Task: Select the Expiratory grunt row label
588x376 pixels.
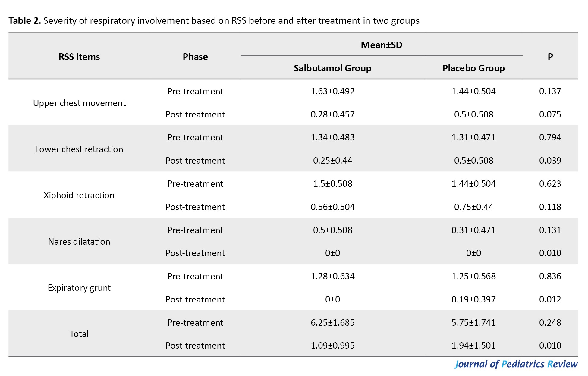Action: pos(79,288)
